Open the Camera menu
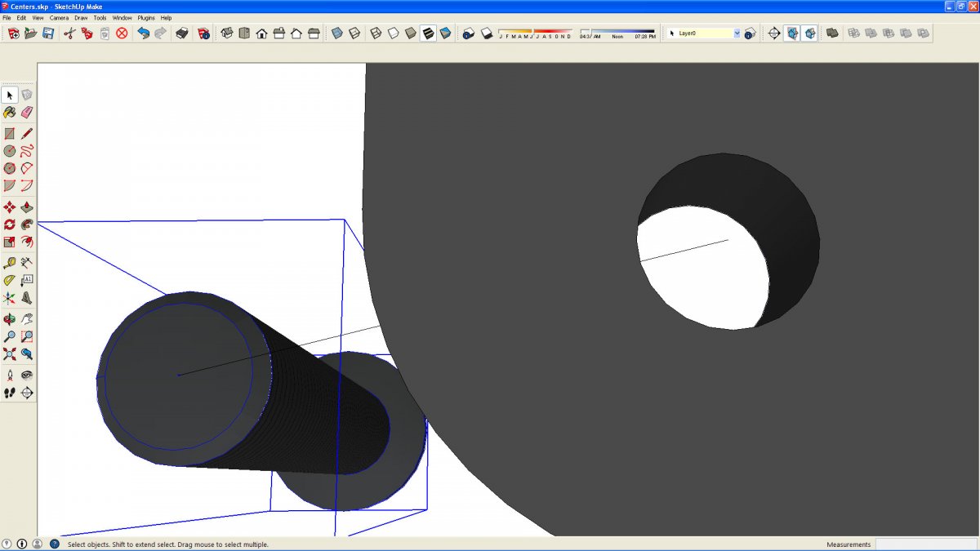The image size is (980, 551). pos(59,17)
